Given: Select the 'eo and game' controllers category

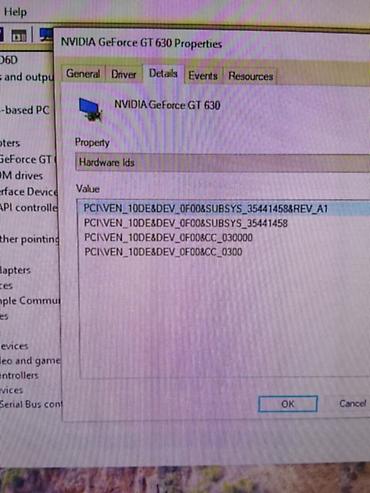Looking at the screenshot, I should [x=30, y=361].
